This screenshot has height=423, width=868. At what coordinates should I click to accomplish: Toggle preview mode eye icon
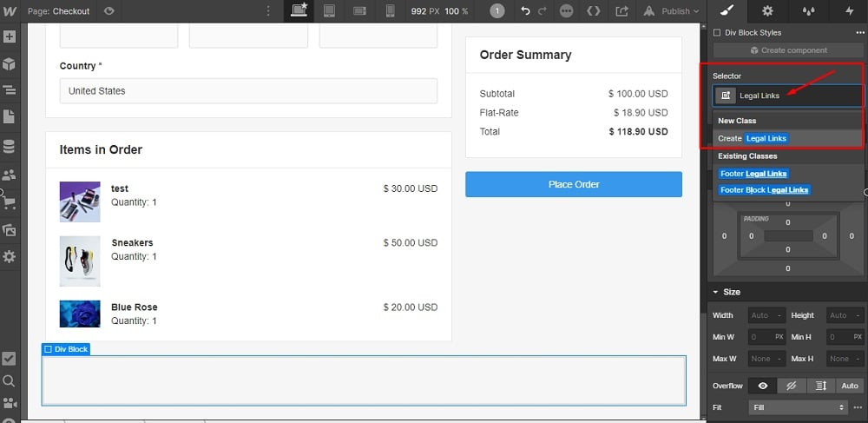(109, 10)
